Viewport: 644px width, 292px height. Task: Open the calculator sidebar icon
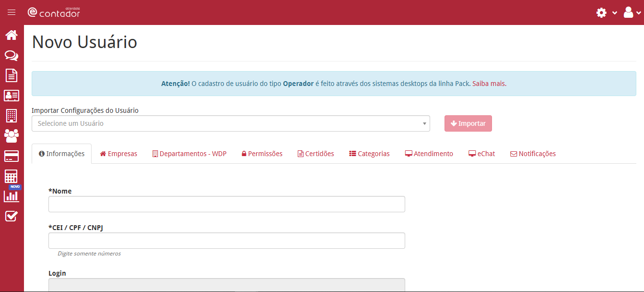coord(12,176)
